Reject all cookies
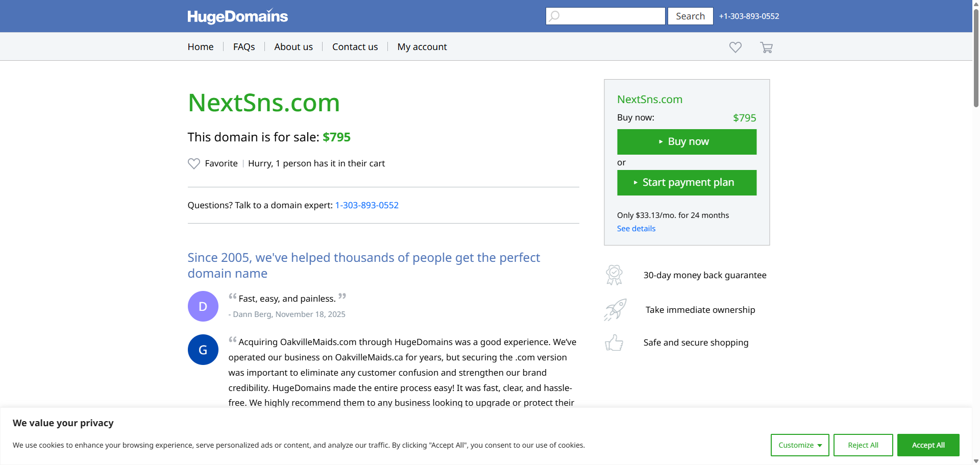980x465 pixels. (x=863, y=445)
